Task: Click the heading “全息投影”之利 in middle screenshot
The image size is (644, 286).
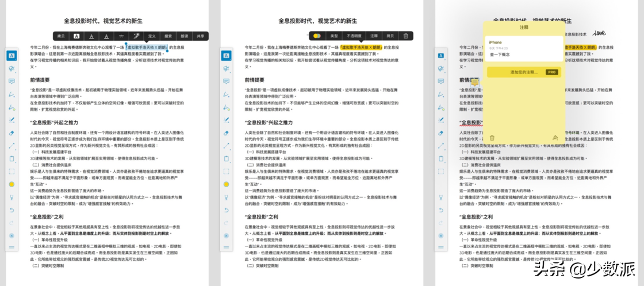Action: (x=261, y=217)
